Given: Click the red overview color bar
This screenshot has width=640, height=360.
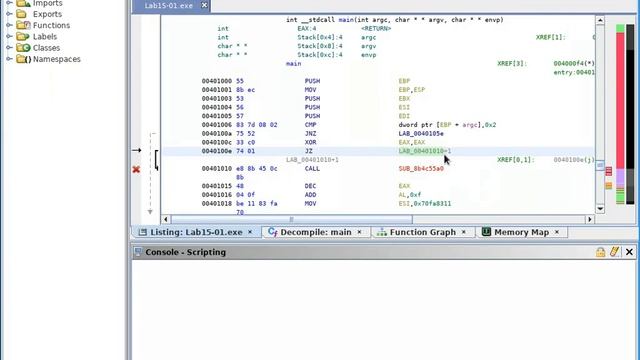Looking at the screenshot, I should [x=620, y=100].
